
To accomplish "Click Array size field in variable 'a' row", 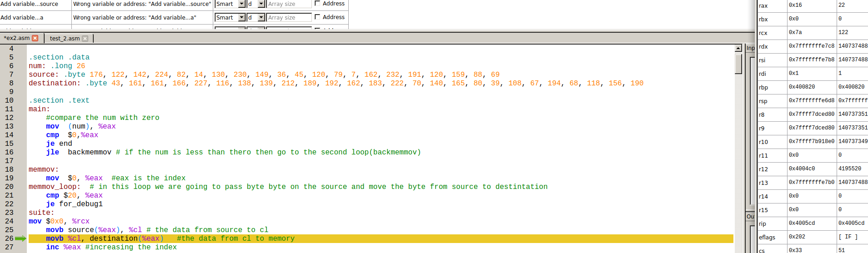I will (289, 17).
